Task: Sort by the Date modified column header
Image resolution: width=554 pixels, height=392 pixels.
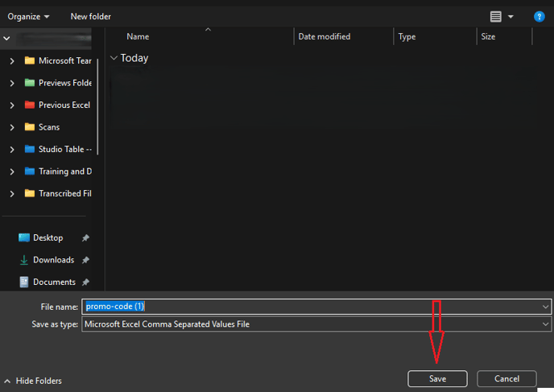Action: coord(325,36)
